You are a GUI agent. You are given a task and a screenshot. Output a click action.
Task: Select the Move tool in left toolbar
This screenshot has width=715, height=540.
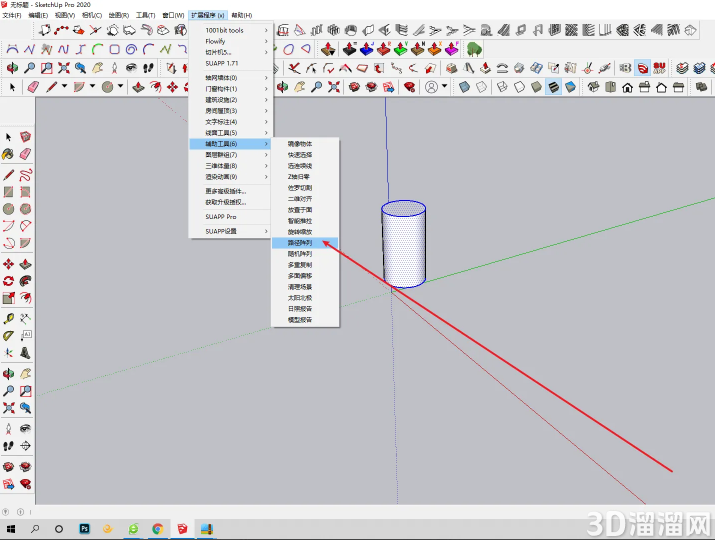8,264
